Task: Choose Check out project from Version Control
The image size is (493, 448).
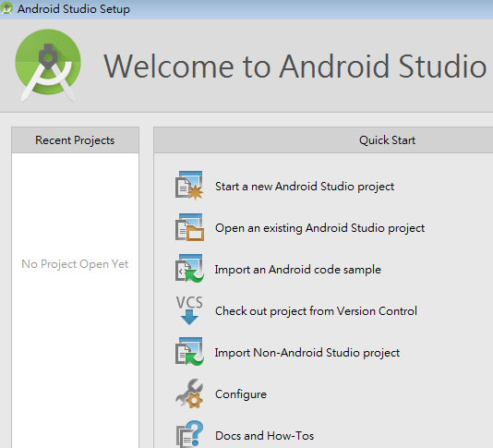Action: [316, 311]
